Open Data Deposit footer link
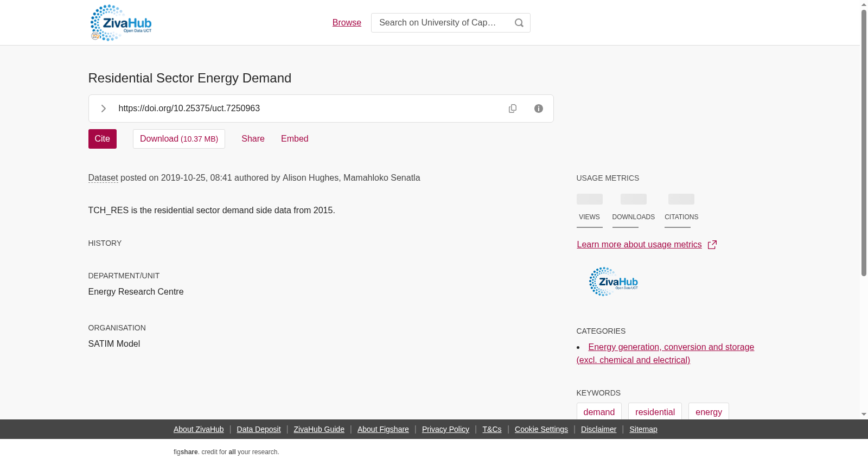This screenshot has width=868, height=465. (259, 429)
